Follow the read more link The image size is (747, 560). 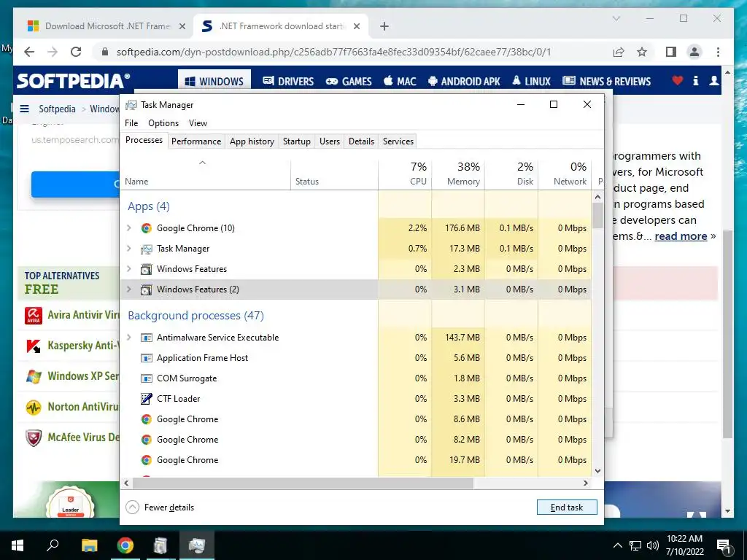point(681,237)
